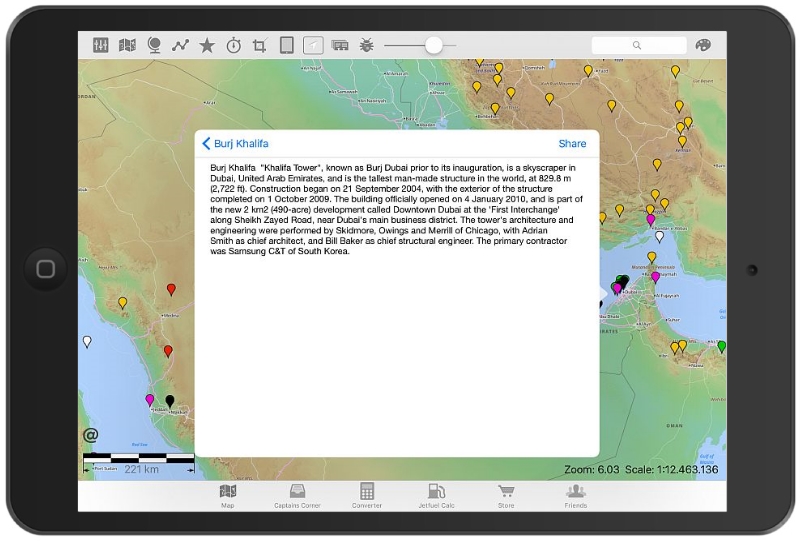Open the Converter tab
This screenshot has height=541, width=800.
[367, 496]
